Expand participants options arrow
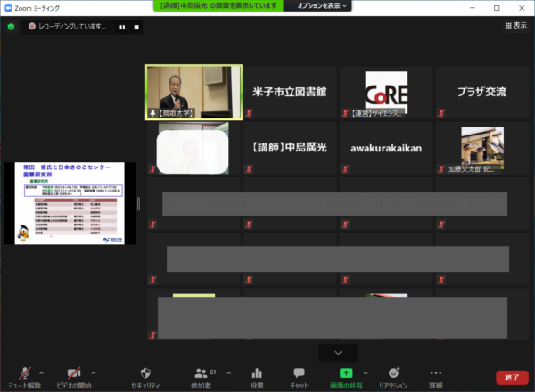Screen dimensions: 535x392 point(229,373)
